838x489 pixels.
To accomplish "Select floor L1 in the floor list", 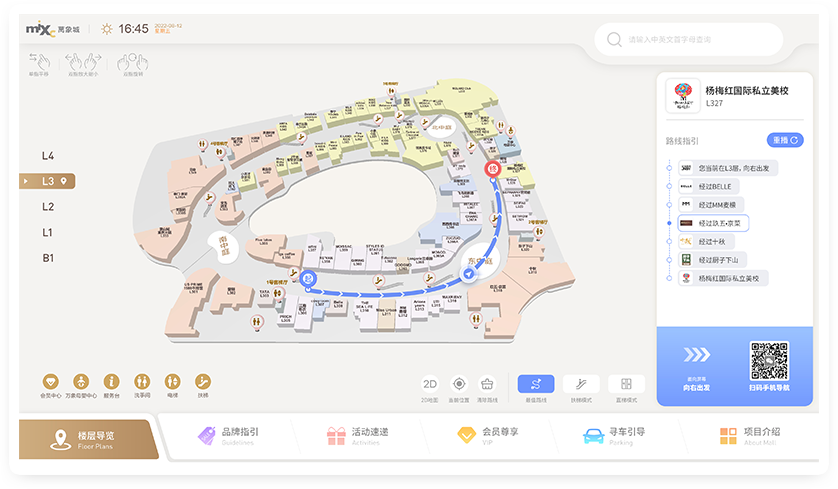I will (48, 232).
